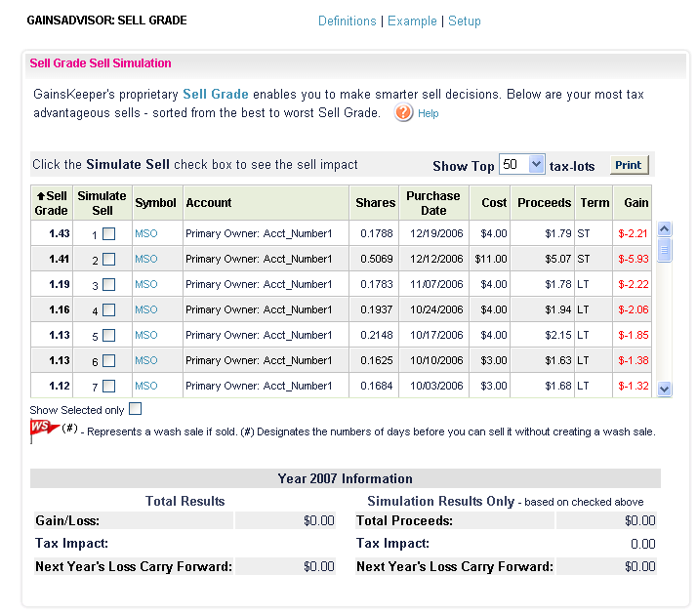Toggle Simulate Sell checkbox for row 7

tap(109, 386)
